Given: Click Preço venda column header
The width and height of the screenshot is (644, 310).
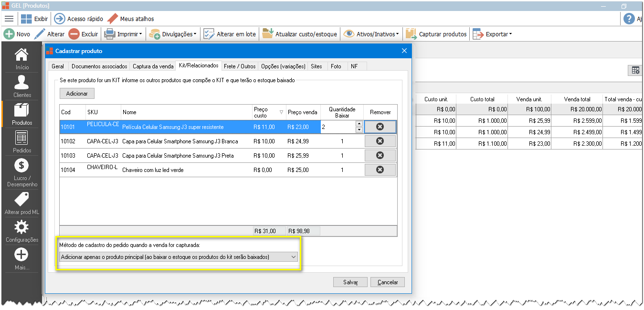Looking at the screenshot, I should click(303, 112).
